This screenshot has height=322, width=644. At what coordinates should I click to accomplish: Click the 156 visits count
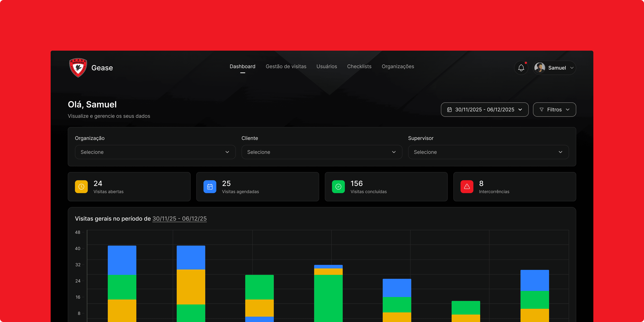click(356, 183)
